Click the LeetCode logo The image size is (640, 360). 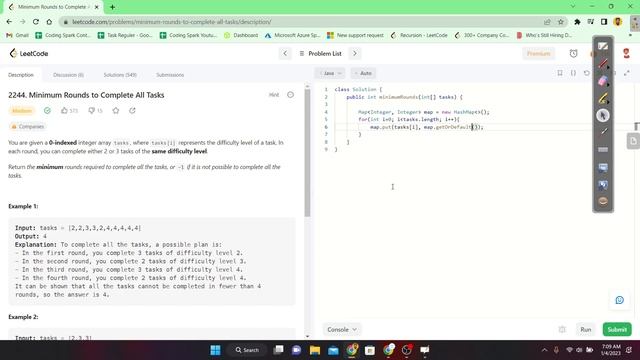coord(29,53)
